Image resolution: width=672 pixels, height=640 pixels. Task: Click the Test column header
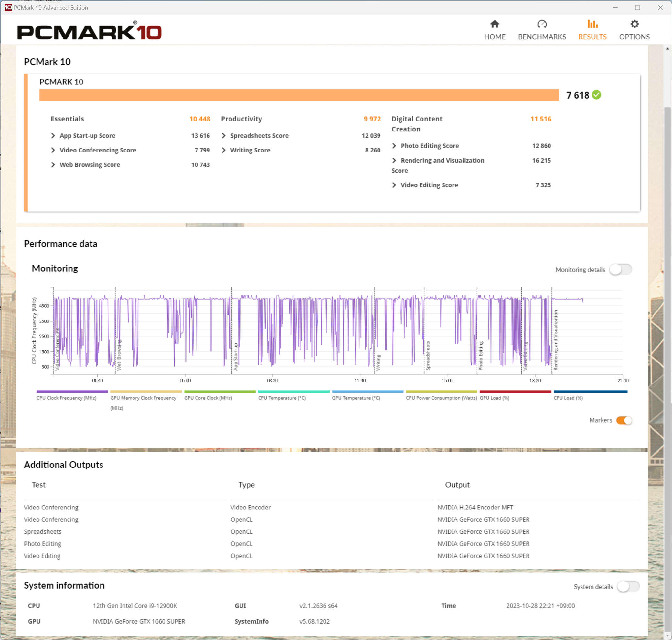(x=38, y=484)
